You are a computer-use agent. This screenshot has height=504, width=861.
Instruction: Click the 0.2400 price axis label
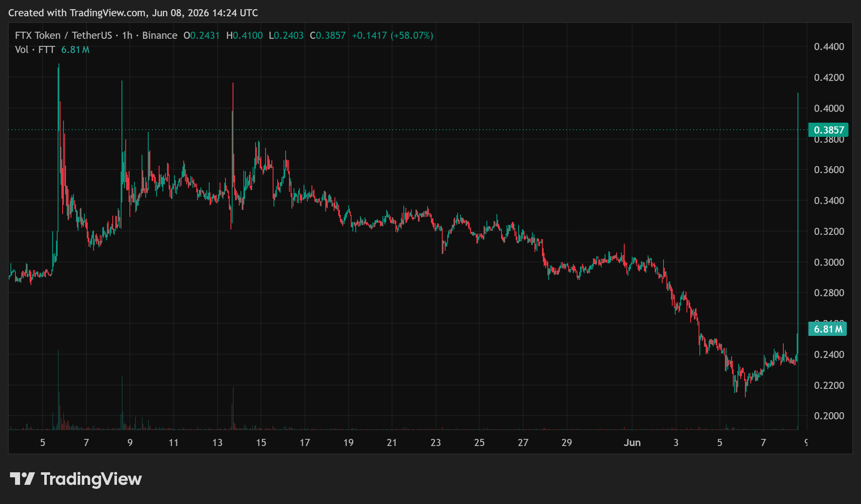point(829,355)
